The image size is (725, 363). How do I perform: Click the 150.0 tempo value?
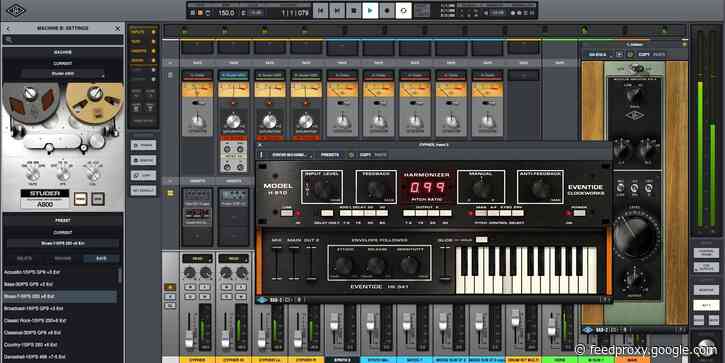(x=226, y=13)
